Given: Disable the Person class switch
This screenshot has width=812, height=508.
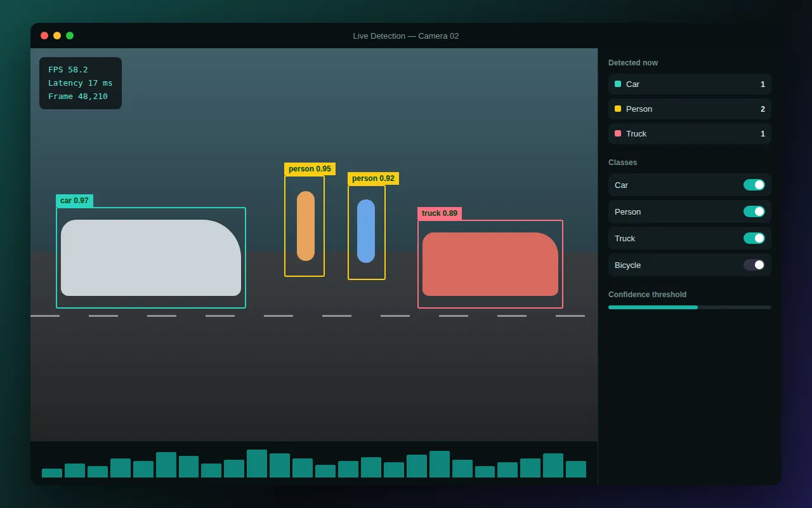Looking at the screenshot, I should click(x=754, y=211).
